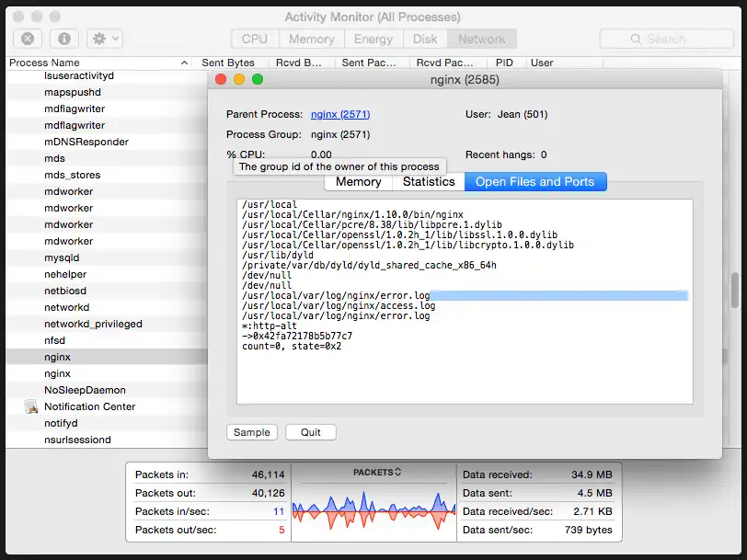Switch to the Disk tab
Viewport: 747px width, 560px height.
[425, 39]
